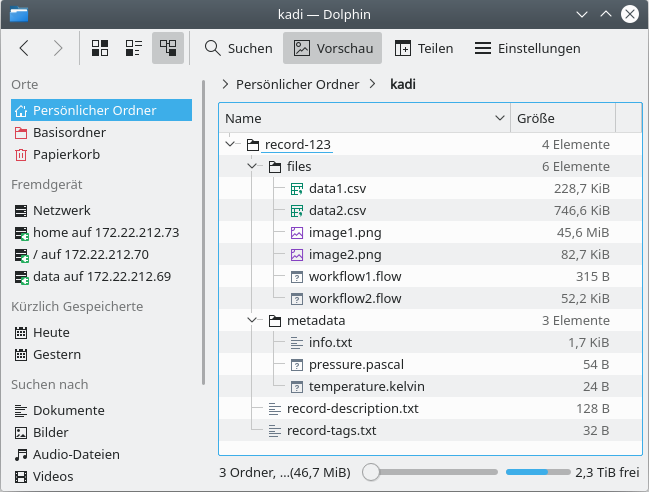Open home auf 172.22.212.73 remote location
This screenshot has height=492, width=649.
tap(105, 233)
